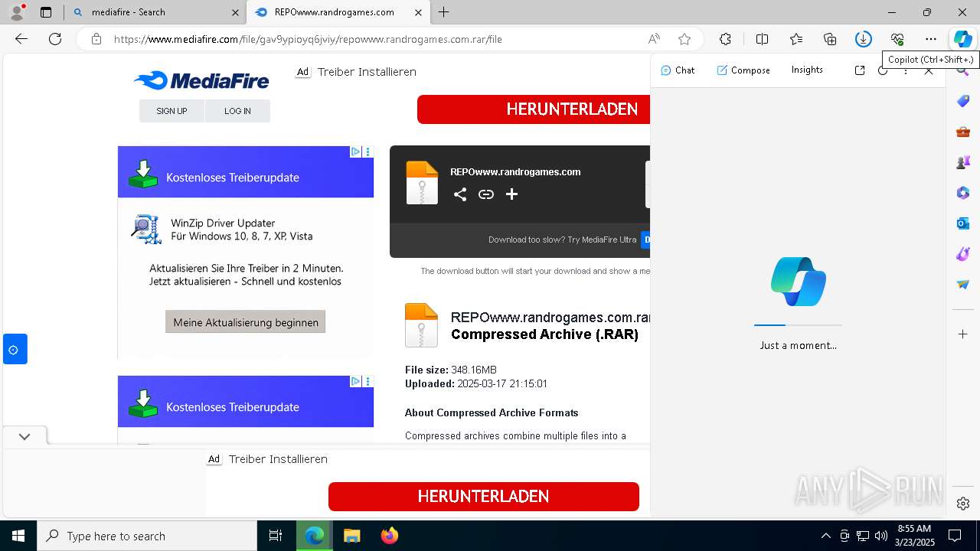Open Microsoft 365 sidebar icon
This screenshot has height=551, width=980.
(963, 193)
